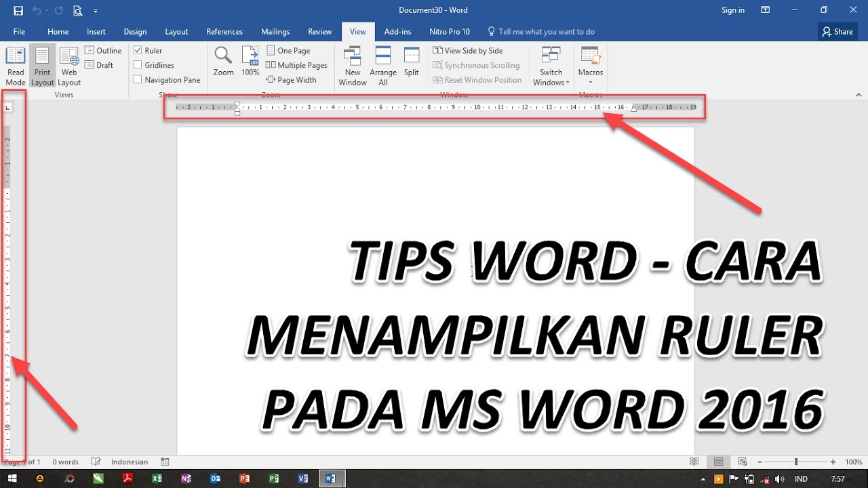The width and height of the screenshot is (868, 488).
Task: Go to the Mailings tab
Action: point(275,32)
